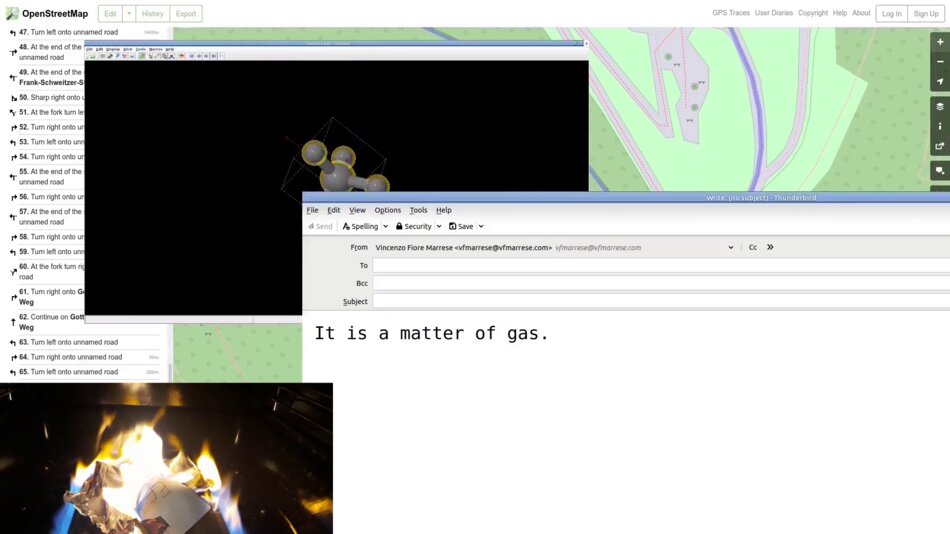950x534 pixels.
Task: Click the OpenStreetMap logo icon
Action: pyautogui.click(x=12, y=13)
